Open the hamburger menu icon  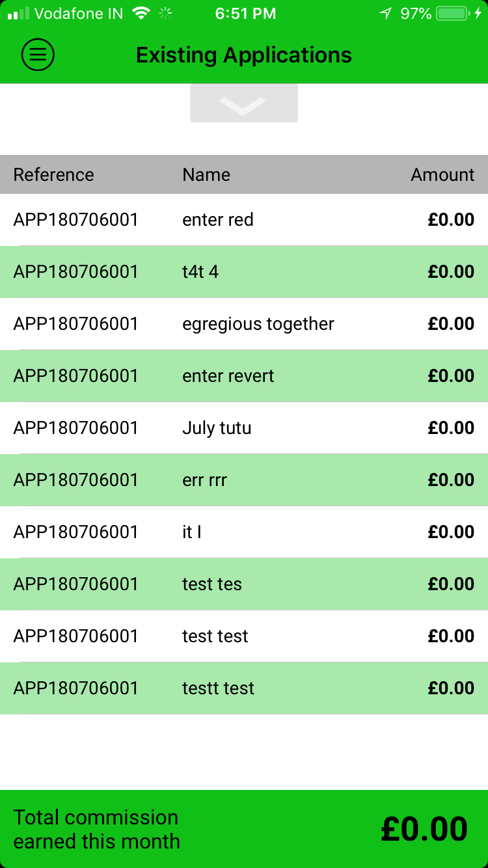point(38,55)
